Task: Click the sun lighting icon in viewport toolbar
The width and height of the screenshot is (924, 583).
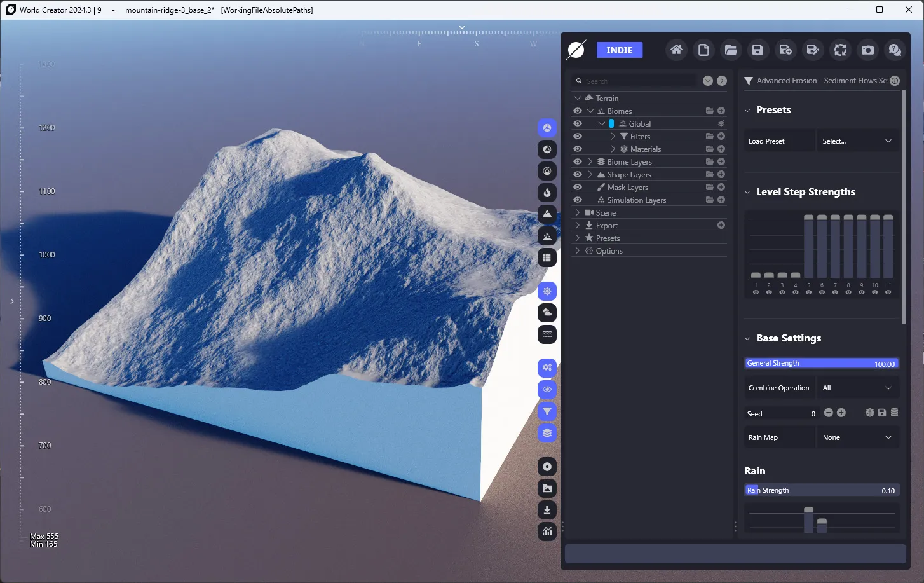Action: tap(547, 291)
